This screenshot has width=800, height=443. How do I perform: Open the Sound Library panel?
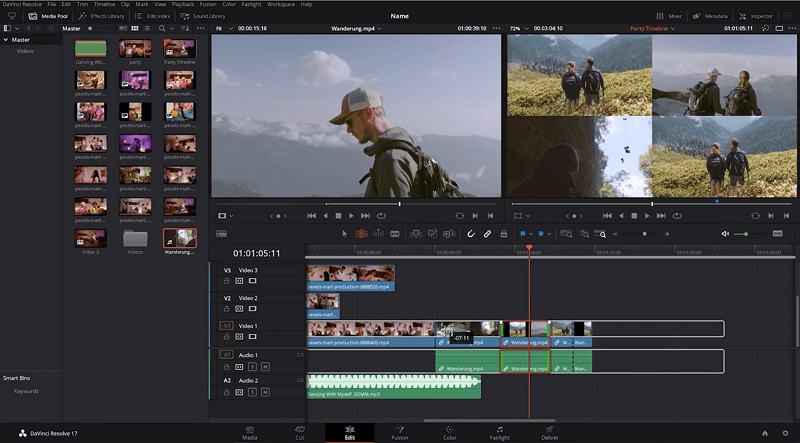coord(203,16)
